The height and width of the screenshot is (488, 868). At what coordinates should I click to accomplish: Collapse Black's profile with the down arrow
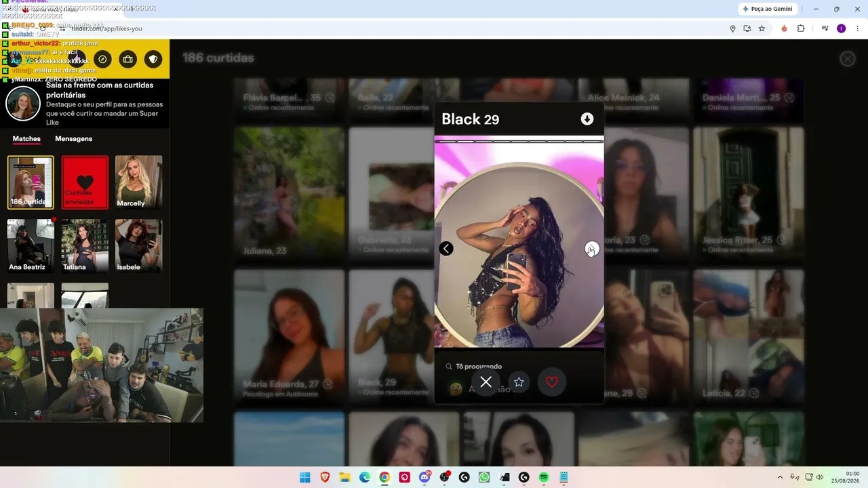[587, 119]
